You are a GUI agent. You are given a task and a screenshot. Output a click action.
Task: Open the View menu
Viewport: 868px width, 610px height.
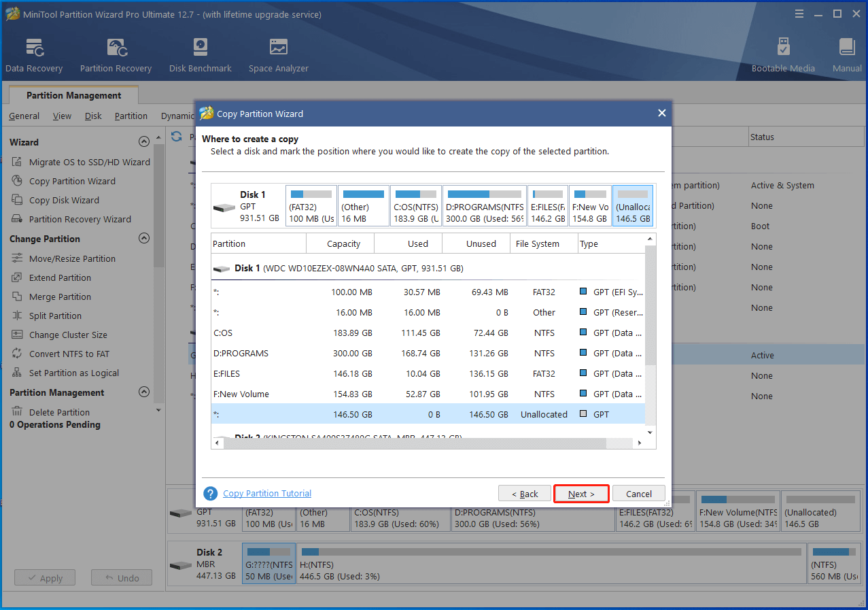tap(62, 116)
